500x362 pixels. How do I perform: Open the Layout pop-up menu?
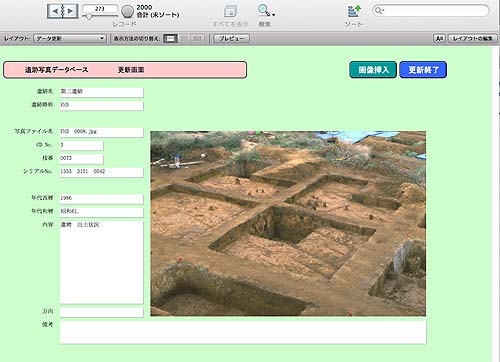tap(70, 39)
